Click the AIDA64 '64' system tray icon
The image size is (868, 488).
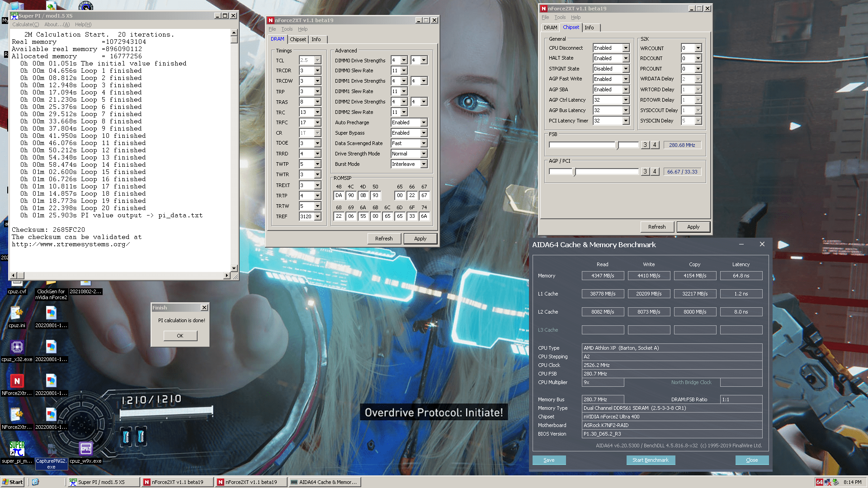click(x=819, y=482)
